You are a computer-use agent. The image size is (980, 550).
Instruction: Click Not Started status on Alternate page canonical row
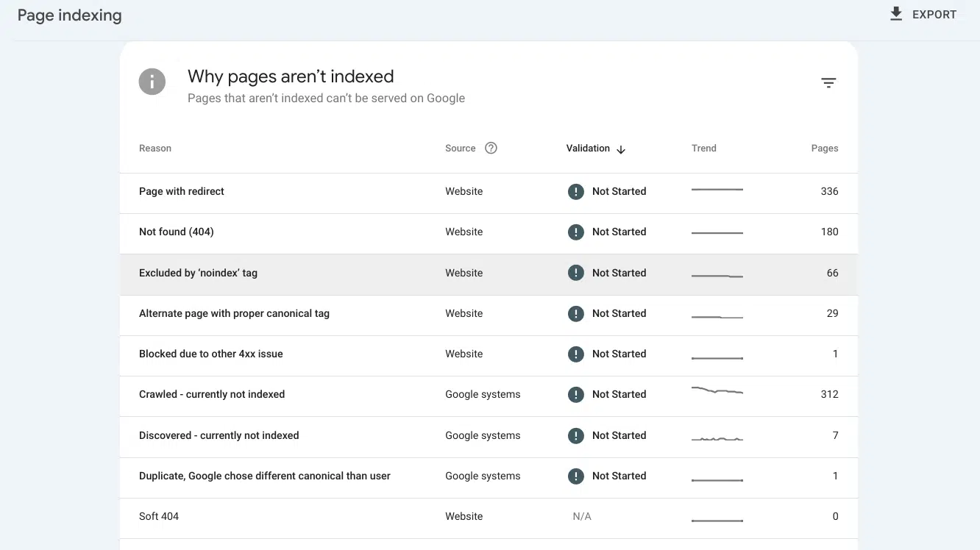[x=619, y=313]
